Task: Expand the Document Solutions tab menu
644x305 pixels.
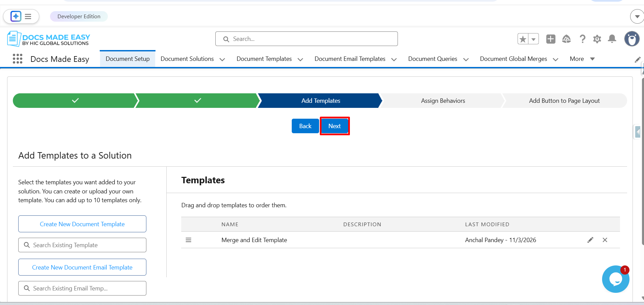Action: [x=222, y=59]
